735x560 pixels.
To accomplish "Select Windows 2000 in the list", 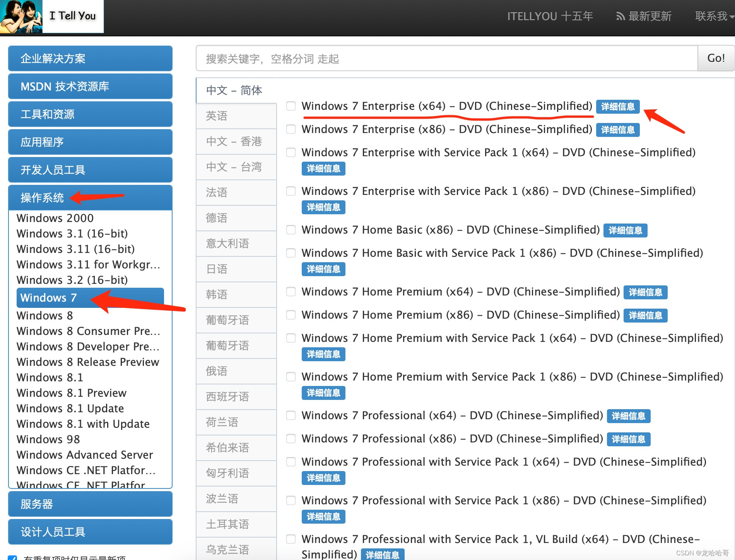I will (x=55, y=218).
